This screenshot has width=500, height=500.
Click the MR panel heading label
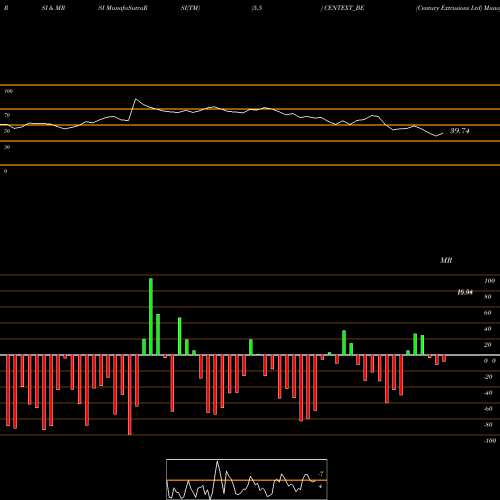(x=446, y=260)
